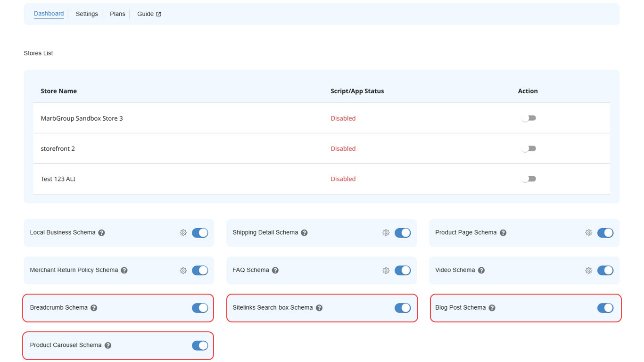
Task: Turn off the Sitelinks Search-box Schema toggle
Action: tap(403, 308)
